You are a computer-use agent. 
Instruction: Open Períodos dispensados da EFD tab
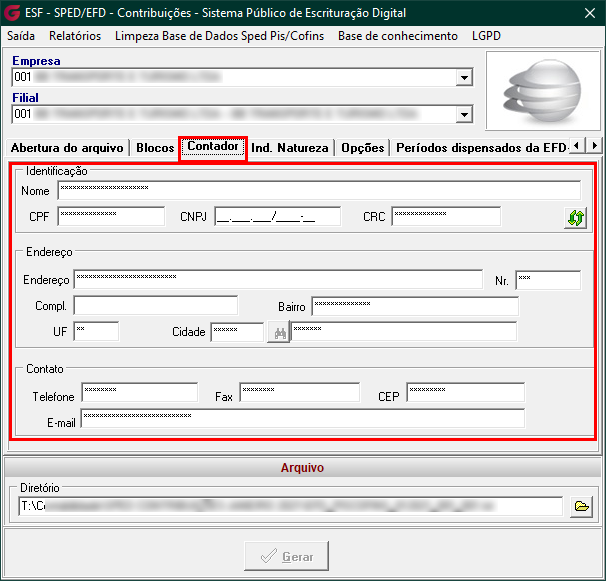click(x=482, y=148)
